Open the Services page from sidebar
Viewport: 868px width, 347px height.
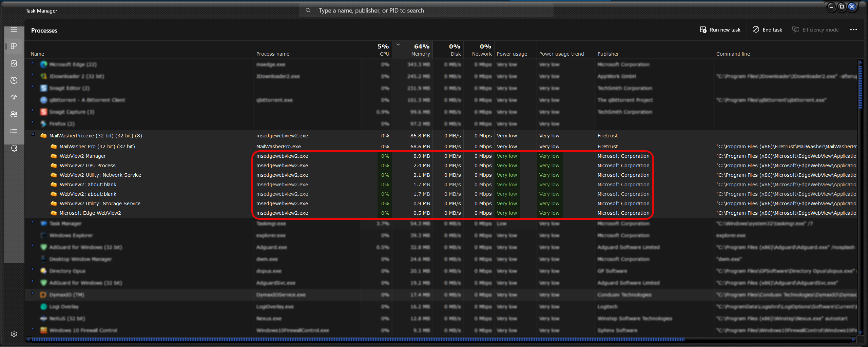point(14,148)
